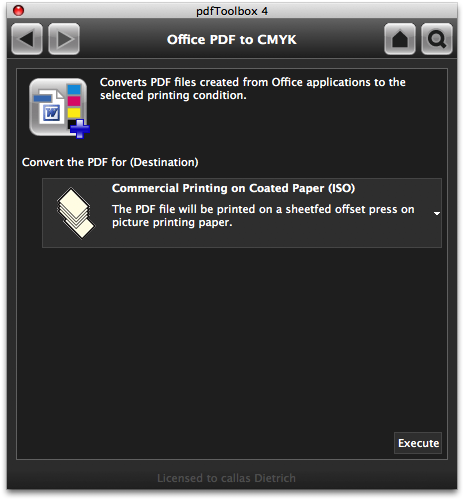Click the Office PDF to CMYK heading
Screen dimensions: 464x500
tap(232, 40)
